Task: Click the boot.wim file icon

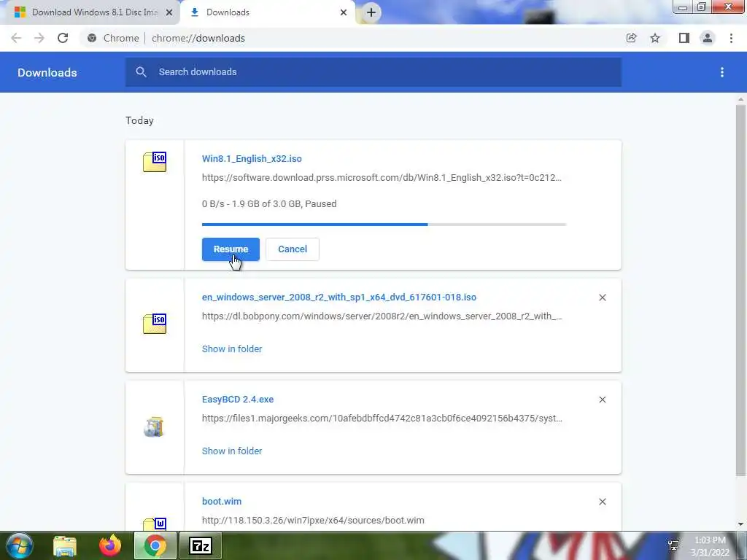Action: (155, 524)
